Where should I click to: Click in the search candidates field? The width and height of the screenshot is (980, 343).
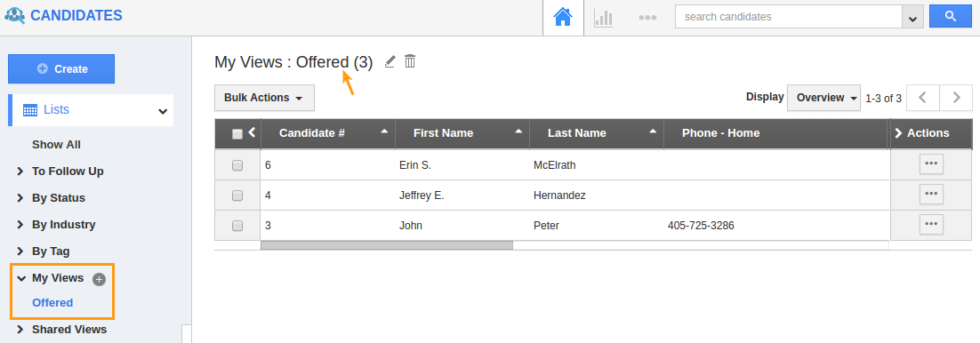(788, 17)
